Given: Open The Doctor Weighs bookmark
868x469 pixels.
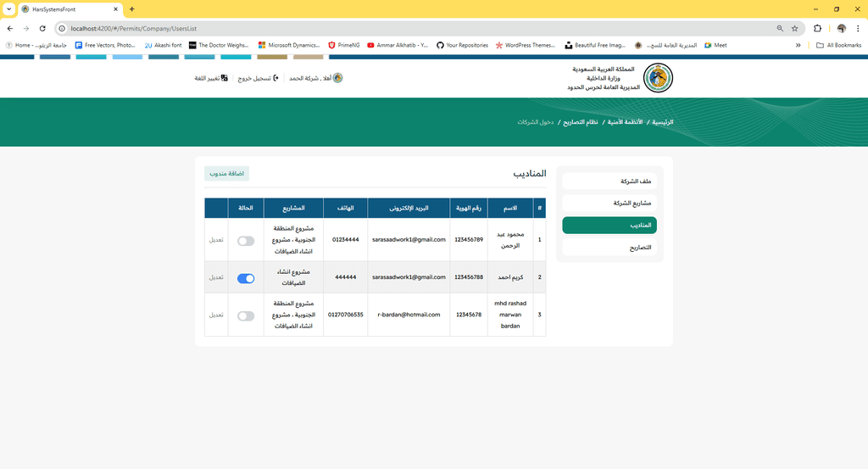Looking at the screenshot, I should pos(219,46).
